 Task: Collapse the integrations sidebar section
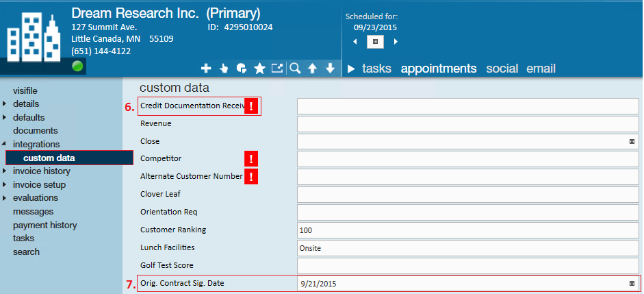(5, 145)
